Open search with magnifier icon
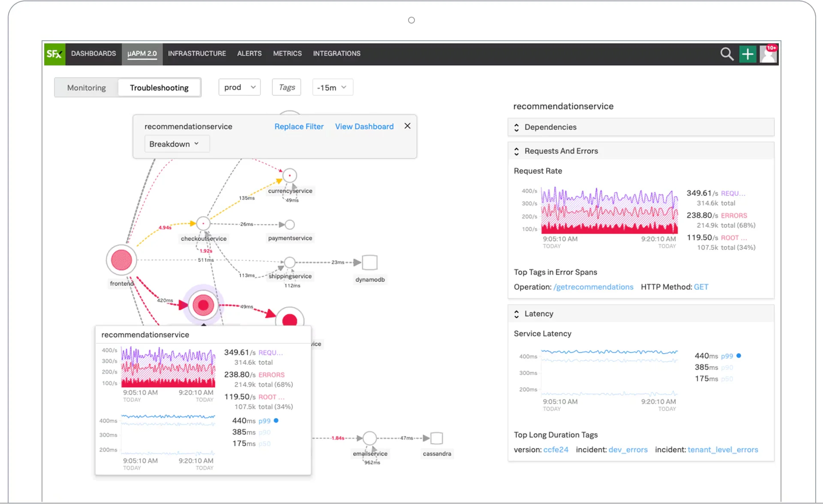This screenshot has height=504, width=823. (x=727, y=54)
